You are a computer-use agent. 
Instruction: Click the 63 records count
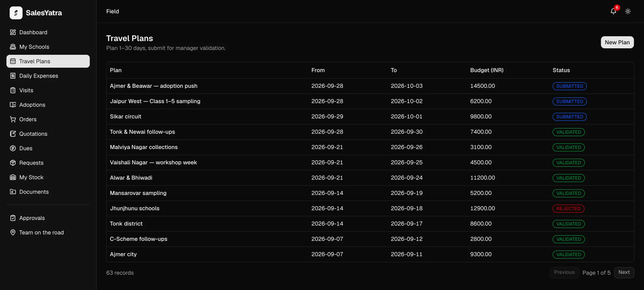point(120,273)
